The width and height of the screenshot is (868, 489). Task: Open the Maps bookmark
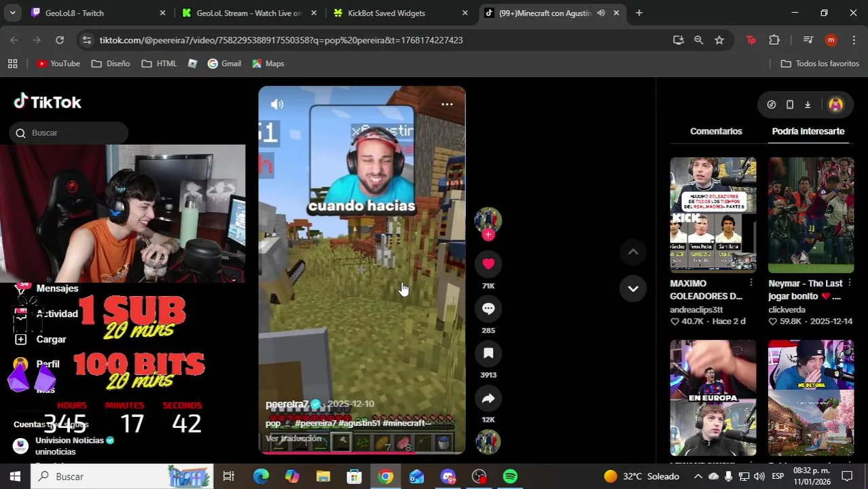(268, 63)
